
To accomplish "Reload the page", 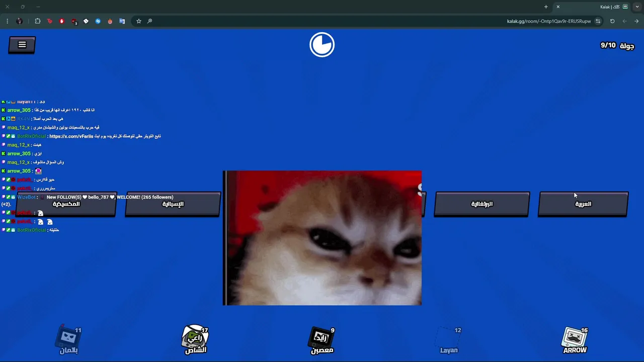I will click(x=612, y=21).
